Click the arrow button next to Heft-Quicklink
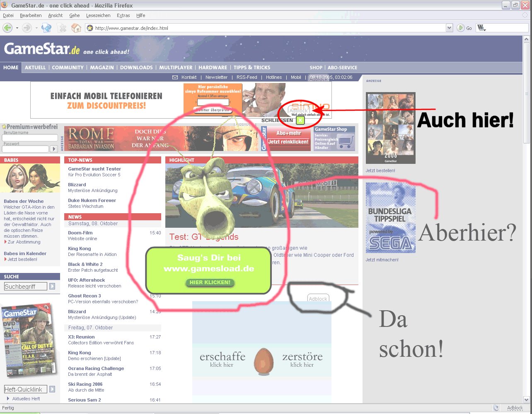 pos(52,389)
